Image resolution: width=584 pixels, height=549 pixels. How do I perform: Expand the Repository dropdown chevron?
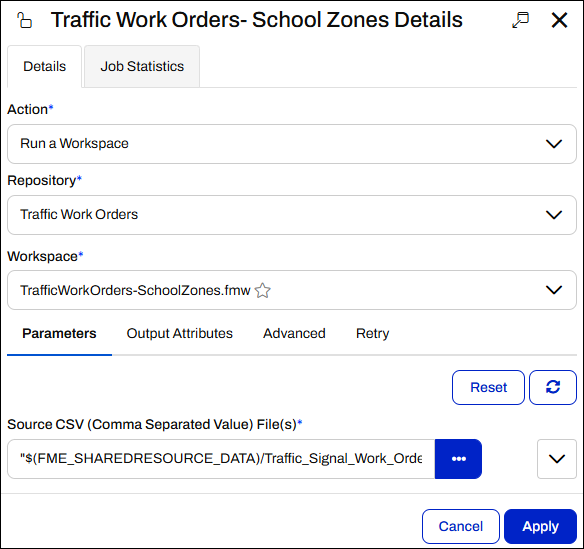[x=554, y=215]
